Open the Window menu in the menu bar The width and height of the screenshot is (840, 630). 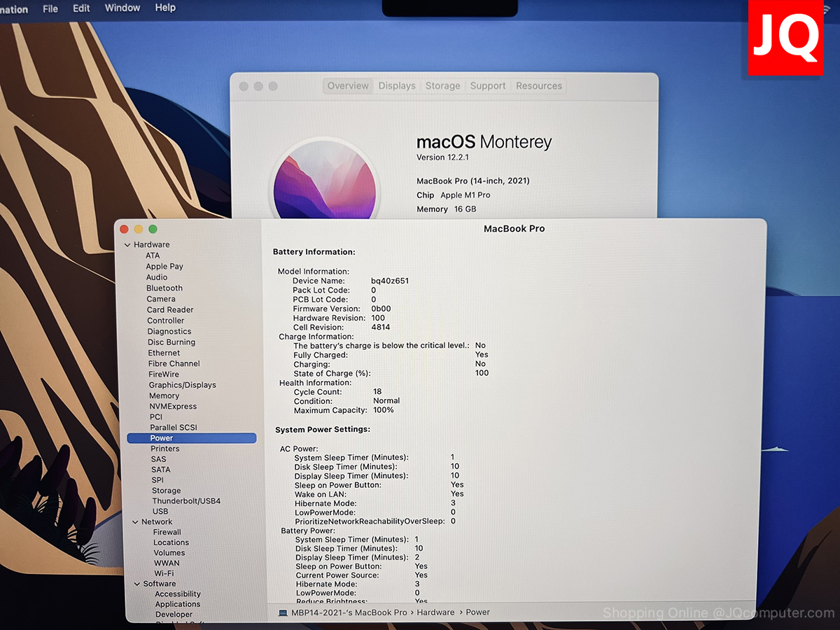click(122, 8)
